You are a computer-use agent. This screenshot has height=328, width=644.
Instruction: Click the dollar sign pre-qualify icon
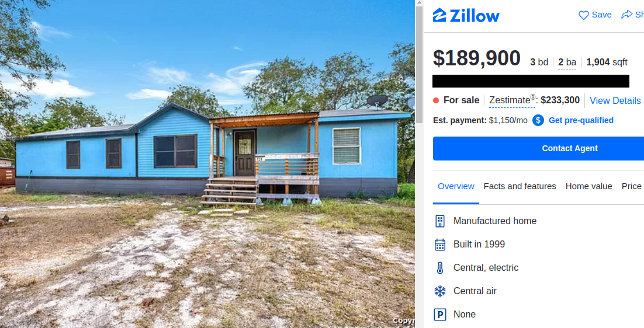[x=538, y=120]
